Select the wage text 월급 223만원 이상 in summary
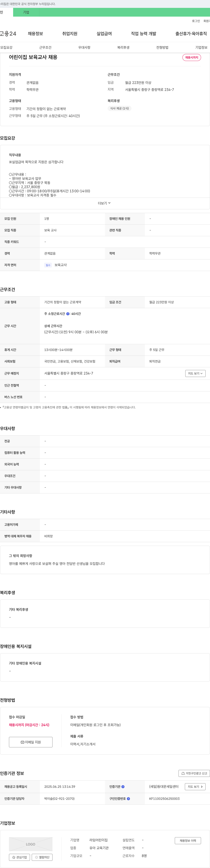The image size is (210, 868). point(138,83)
